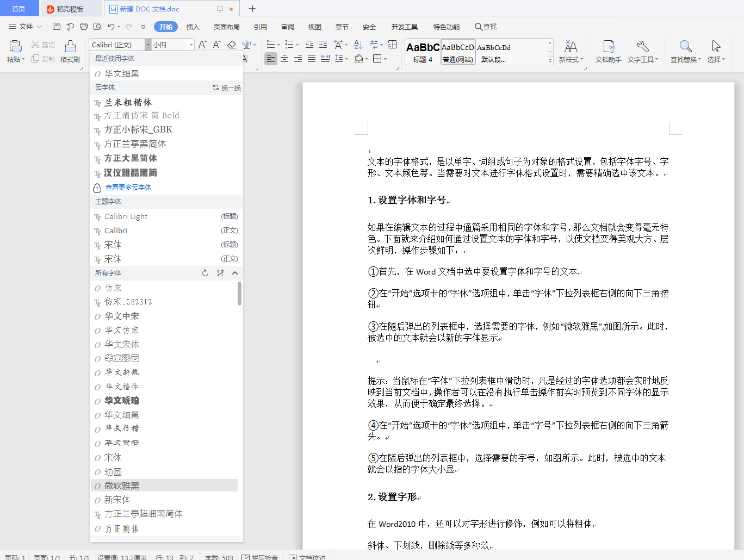Viewport: 744px width, 560px height.
Task: Click the pinyin guide wén icon
Action: tap(247, 45)
